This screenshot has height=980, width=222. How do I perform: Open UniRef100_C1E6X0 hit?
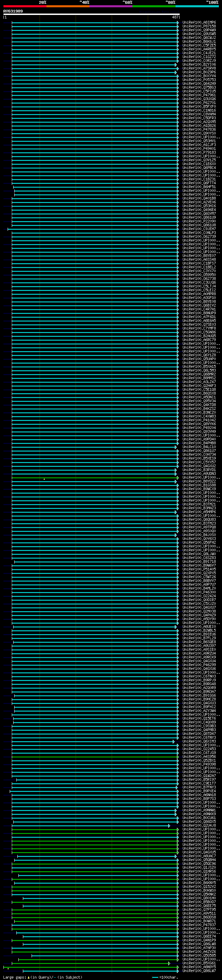[199, 164]
